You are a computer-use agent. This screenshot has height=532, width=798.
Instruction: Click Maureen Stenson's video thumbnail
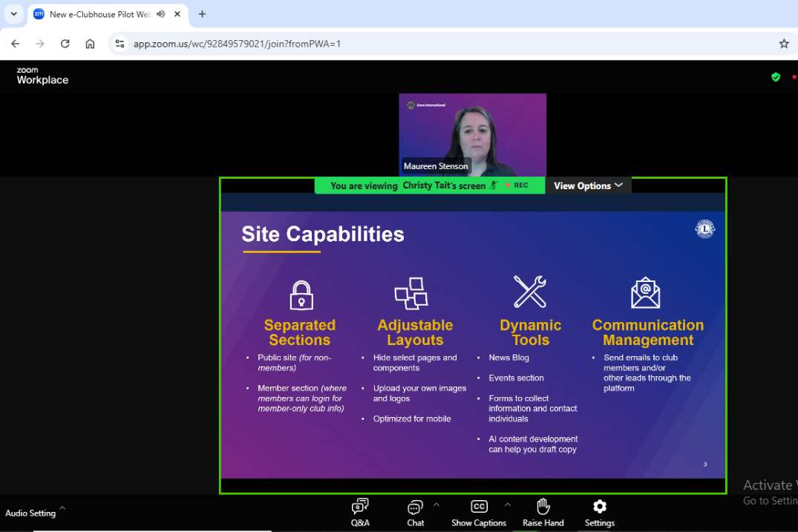(472, 134)
